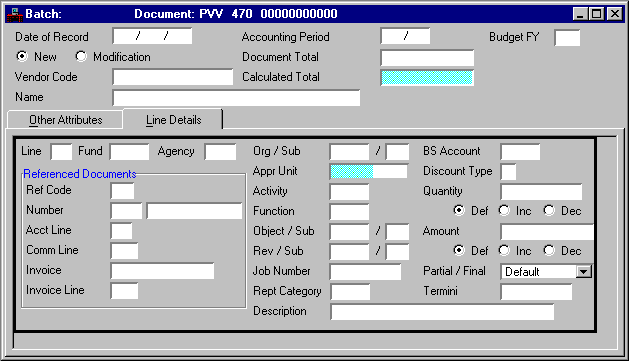Choose Def under Amount
This screenshot has width=629, height=361.
click(459, 250)
